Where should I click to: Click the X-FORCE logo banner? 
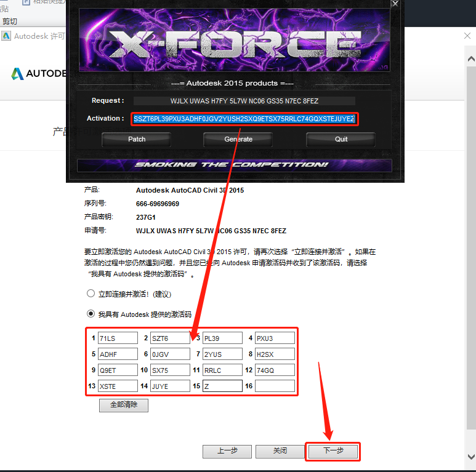pos(235,40)
